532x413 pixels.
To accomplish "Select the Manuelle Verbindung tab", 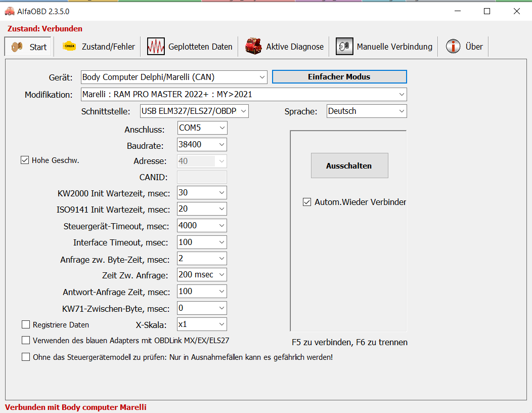I will point(384,47).
